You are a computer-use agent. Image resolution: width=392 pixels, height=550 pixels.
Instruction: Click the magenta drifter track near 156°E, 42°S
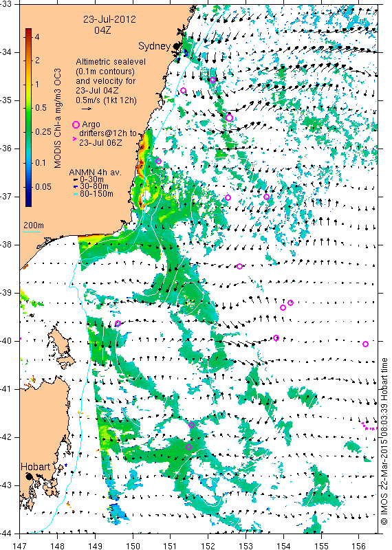369,427
